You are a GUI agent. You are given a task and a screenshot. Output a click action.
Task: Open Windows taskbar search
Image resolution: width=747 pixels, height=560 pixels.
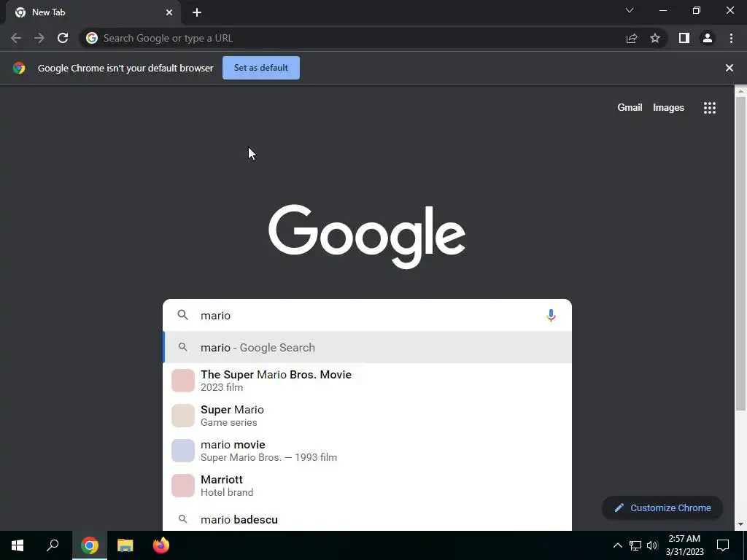[x=53, y=545]
